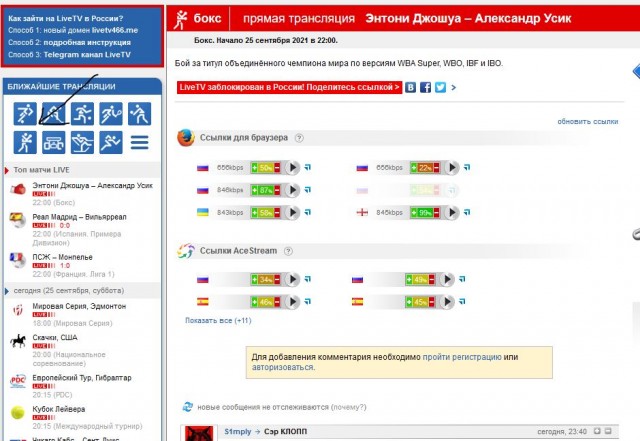The image size is (640, 441).
Task: Click пройти регистрацию link
Action: point(462,357)
